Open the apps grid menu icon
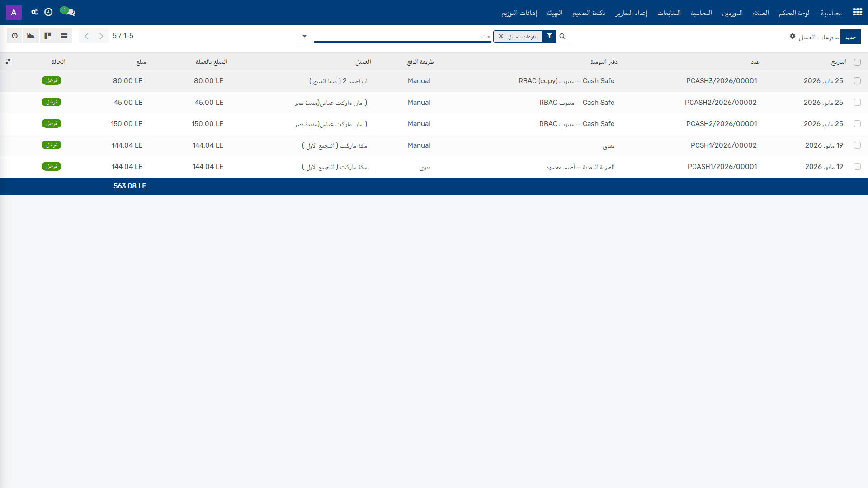Screen dimensions: 868x488 pyautogui.click(x=857, y=12)
